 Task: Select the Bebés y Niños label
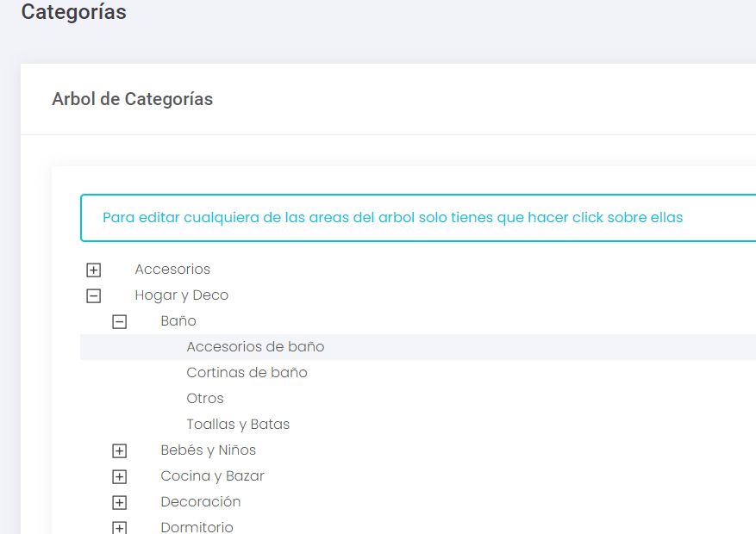pos(209,450)
